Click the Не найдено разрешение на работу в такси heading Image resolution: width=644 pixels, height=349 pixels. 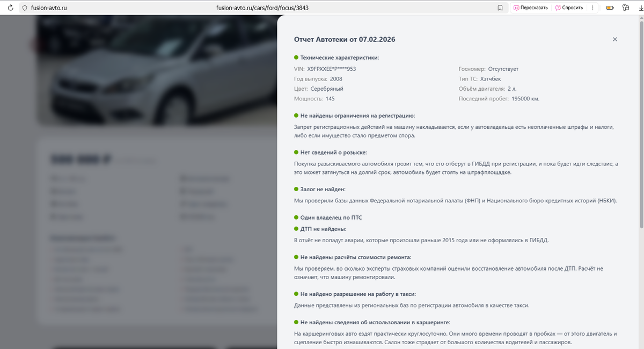coord(358,294)
